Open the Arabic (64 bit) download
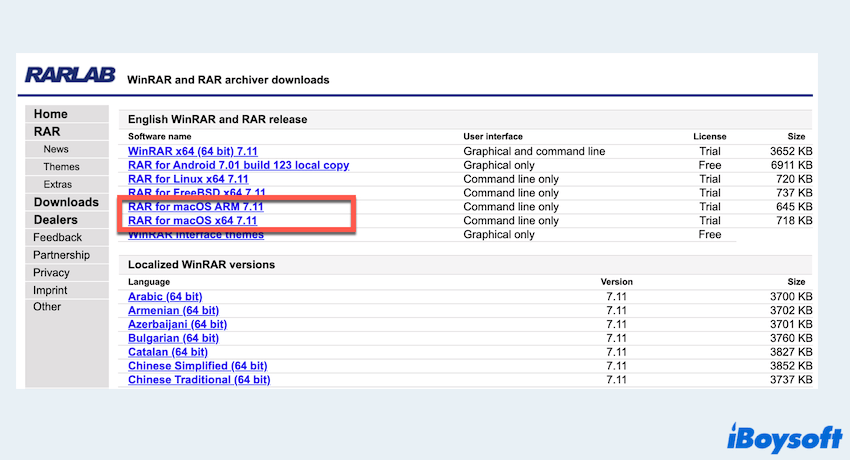 (165, 297)
